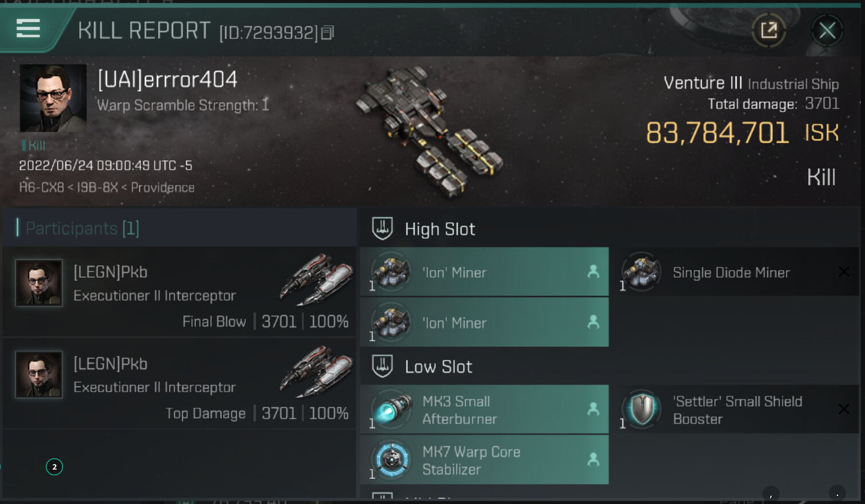Remove the 'Settler' Small Shield Booster entry
The width and height of the screenshot is (865, 504).
[844, 409]
